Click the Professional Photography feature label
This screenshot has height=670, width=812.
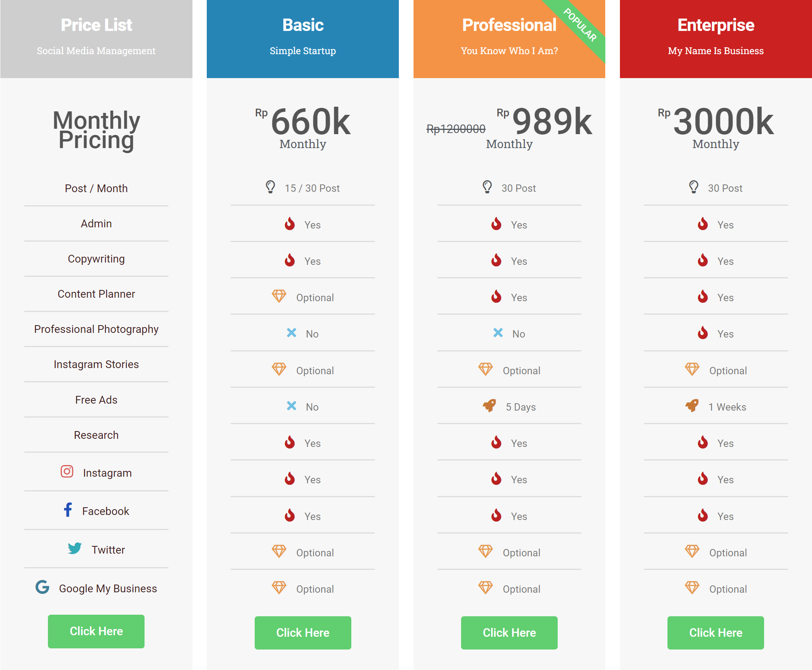point(96,329)
